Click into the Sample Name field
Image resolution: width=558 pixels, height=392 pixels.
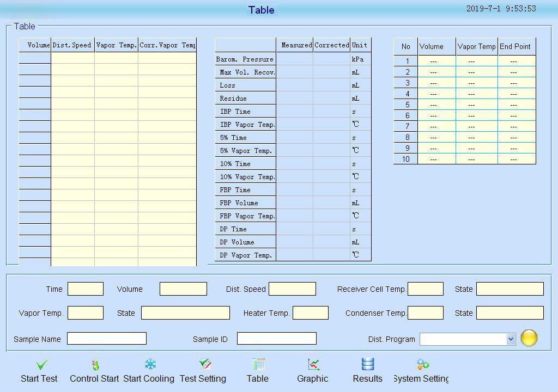(107, 339)
